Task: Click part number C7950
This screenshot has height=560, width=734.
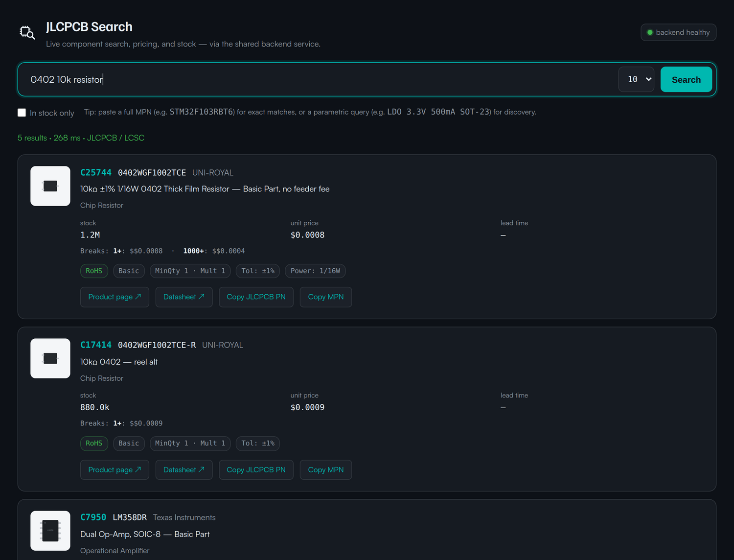Action: pyautogui.click(x=93, y=517)
